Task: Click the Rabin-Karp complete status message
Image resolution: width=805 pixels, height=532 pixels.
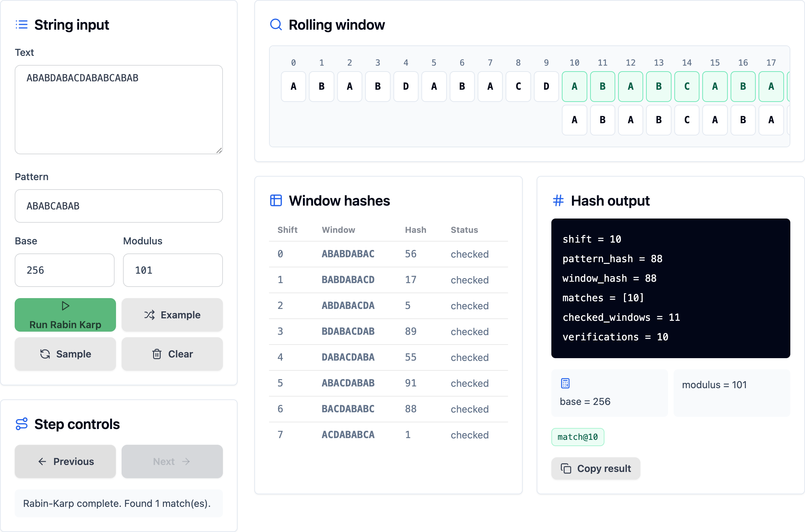Action: tap(119, 503)
